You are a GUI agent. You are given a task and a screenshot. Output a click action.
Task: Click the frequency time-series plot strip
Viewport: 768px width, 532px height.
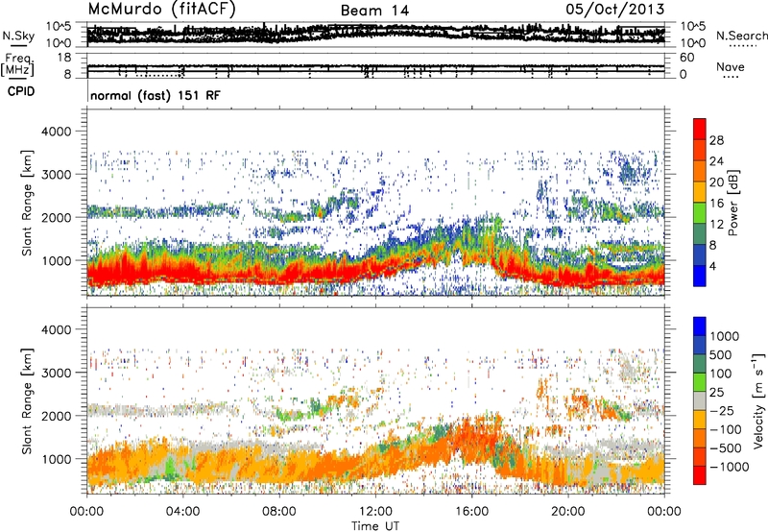375,67
